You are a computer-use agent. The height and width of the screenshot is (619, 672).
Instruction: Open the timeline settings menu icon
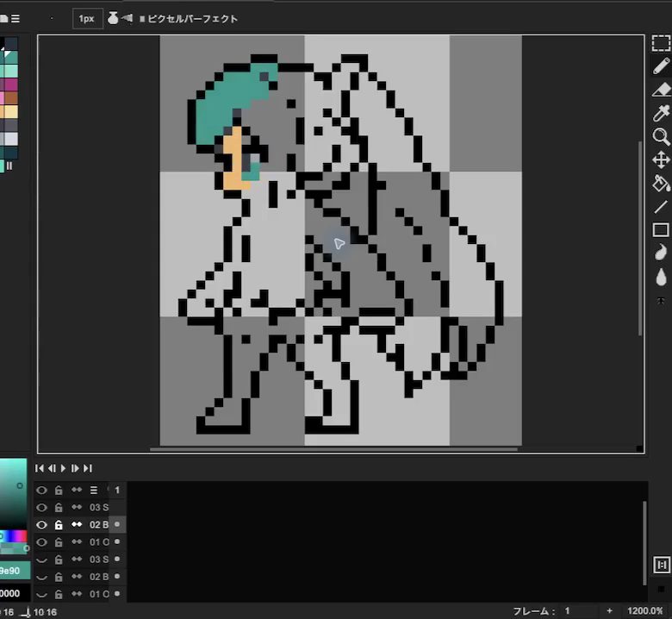click(93, 490)
